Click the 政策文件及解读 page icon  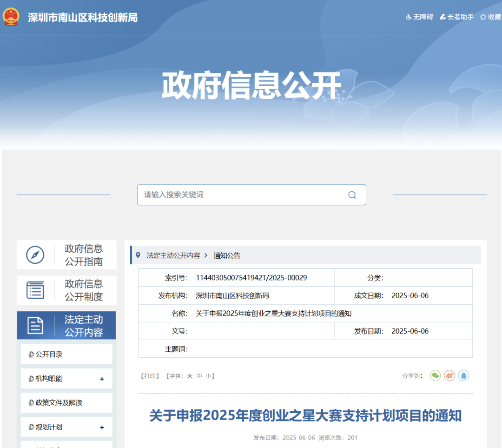tap(31, 403)
